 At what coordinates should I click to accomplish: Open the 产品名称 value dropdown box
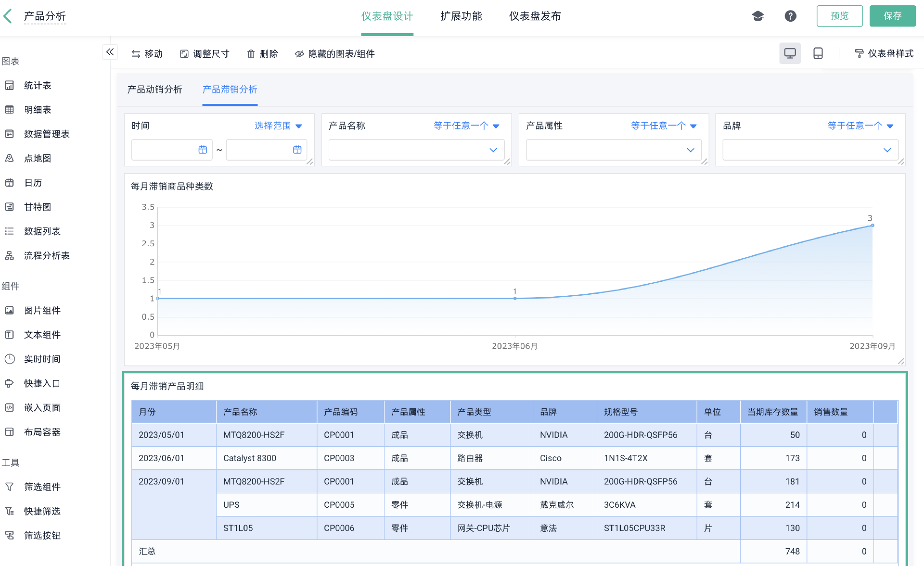click(416, 150)
